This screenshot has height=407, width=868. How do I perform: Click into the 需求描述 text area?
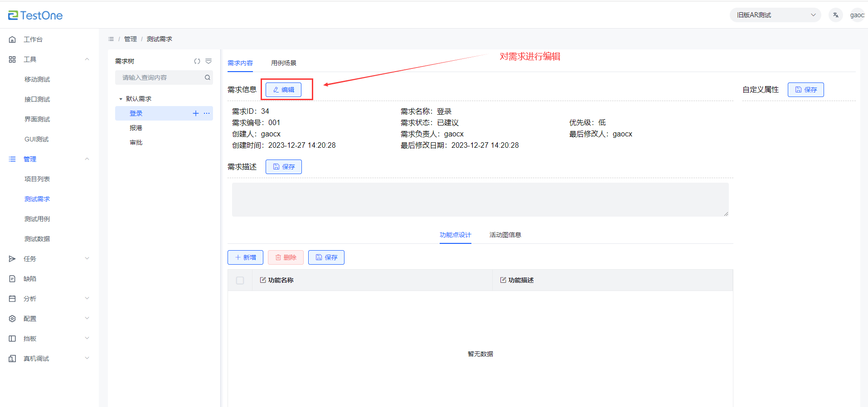point(480,199)
